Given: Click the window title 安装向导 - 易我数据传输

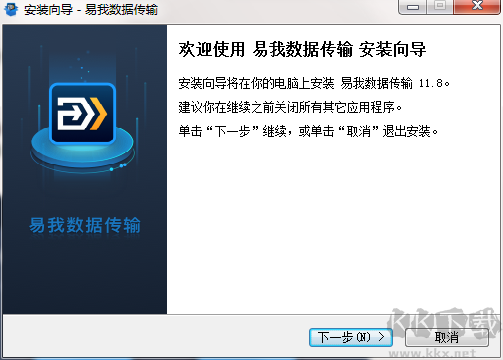Looking at the screenshot, I should (91, 10).
